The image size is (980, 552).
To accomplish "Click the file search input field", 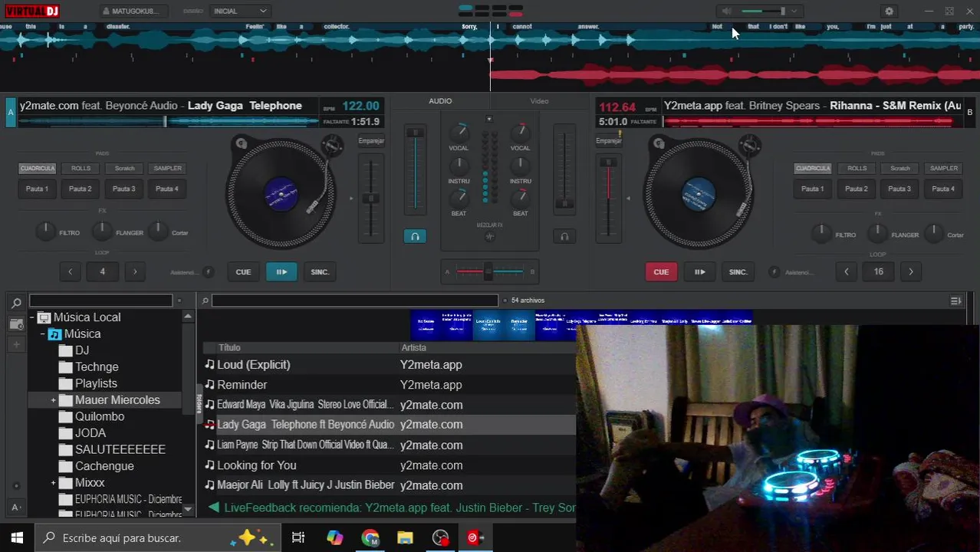I will (355, 301).
